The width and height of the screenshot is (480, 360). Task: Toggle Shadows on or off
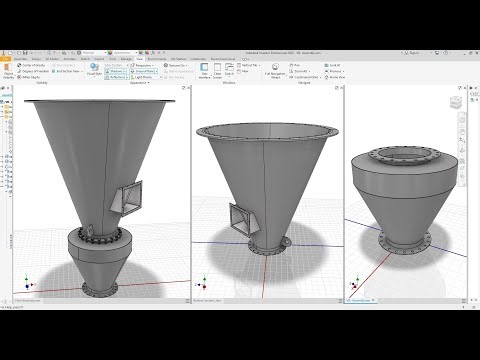coord(114,71)
